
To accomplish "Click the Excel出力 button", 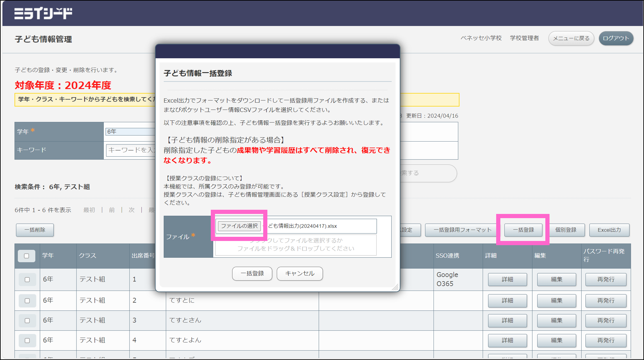I will (x=609, y=230).
